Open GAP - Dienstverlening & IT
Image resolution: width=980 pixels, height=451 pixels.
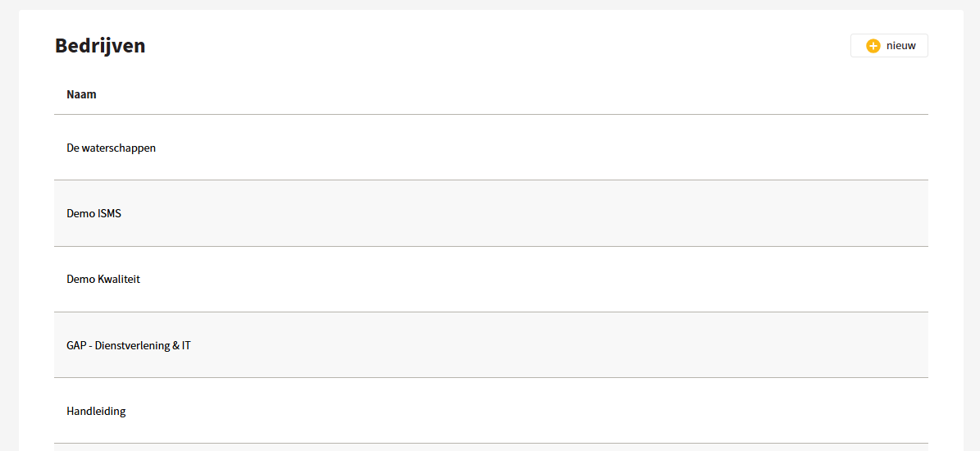click(x=129, y=344)
